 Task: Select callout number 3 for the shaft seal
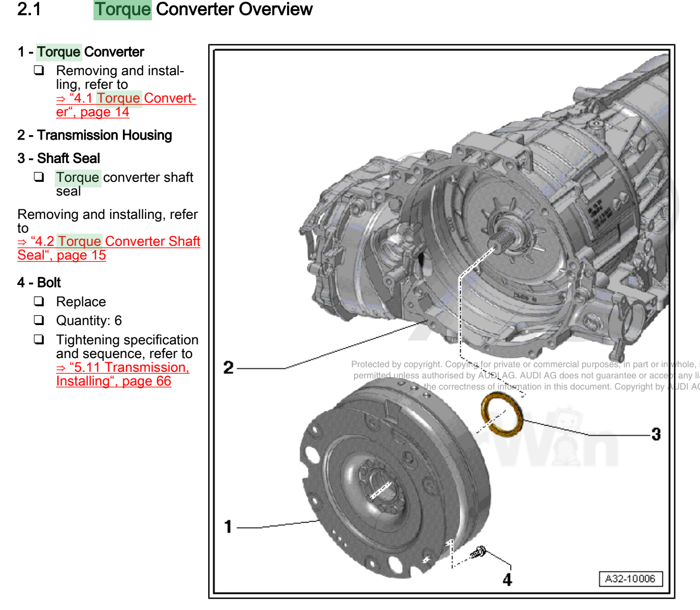656,433
